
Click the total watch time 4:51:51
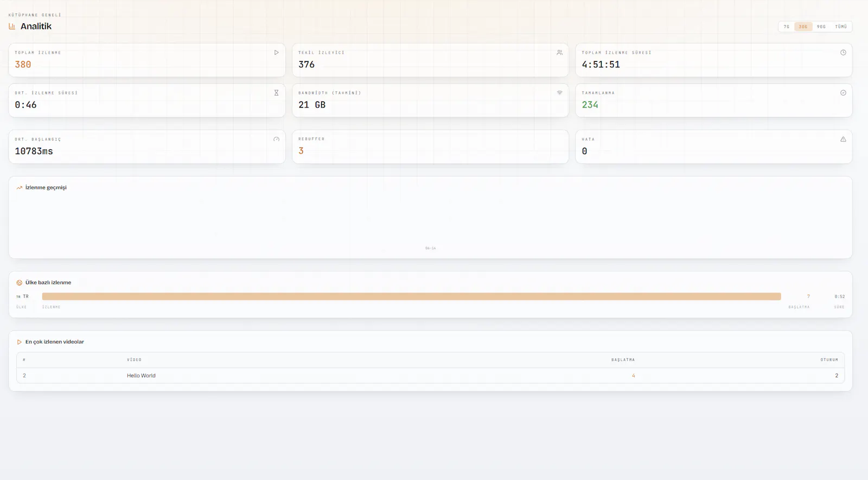(601, 65)
